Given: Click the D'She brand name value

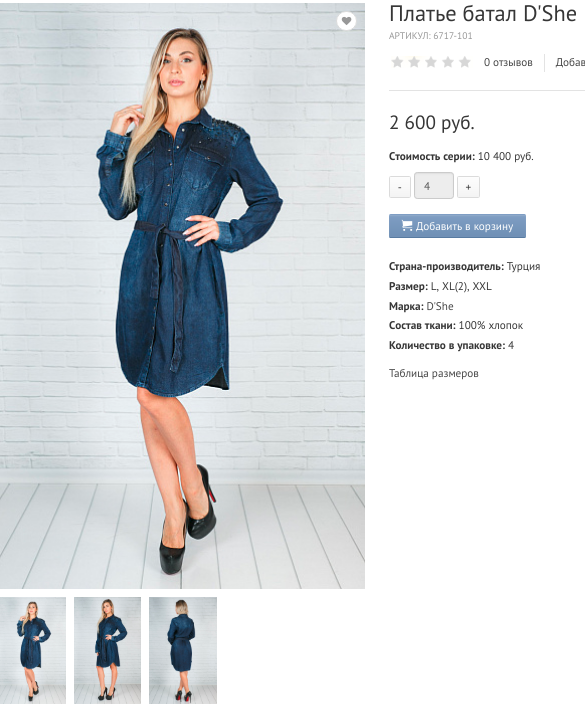Looking at the screenshot, I should 440,306.
